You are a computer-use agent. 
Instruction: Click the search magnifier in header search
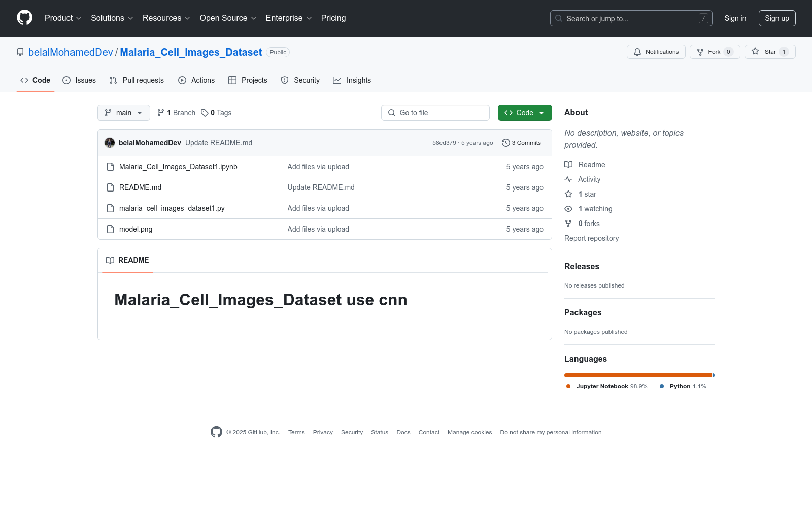tap(559, 18)
